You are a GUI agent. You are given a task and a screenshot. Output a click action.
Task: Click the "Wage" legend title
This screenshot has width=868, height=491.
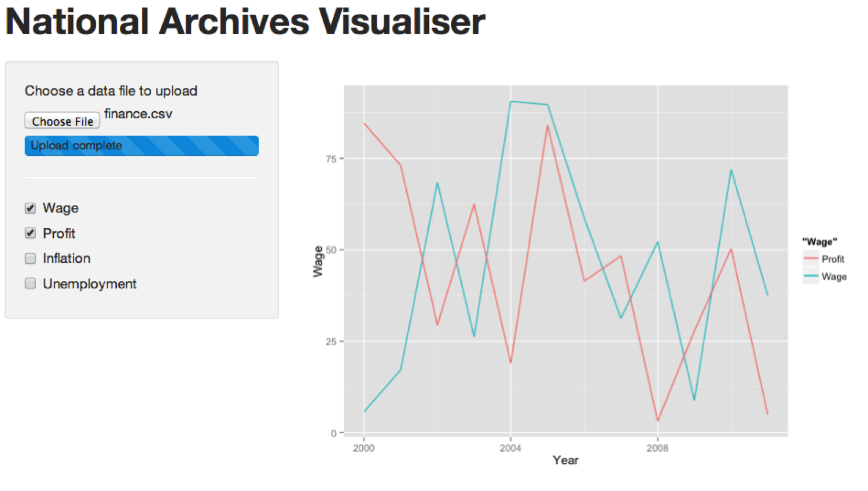point(819,241)
